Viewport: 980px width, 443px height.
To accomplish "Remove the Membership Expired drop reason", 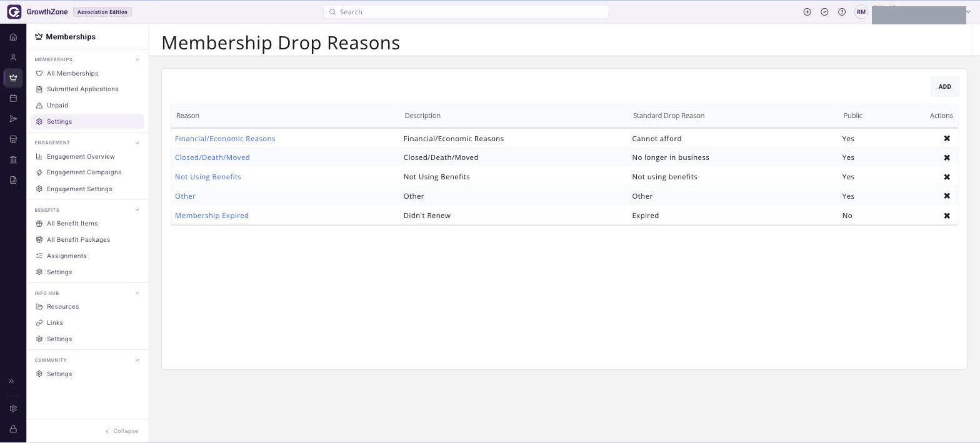I will click(x=947, y=216).
